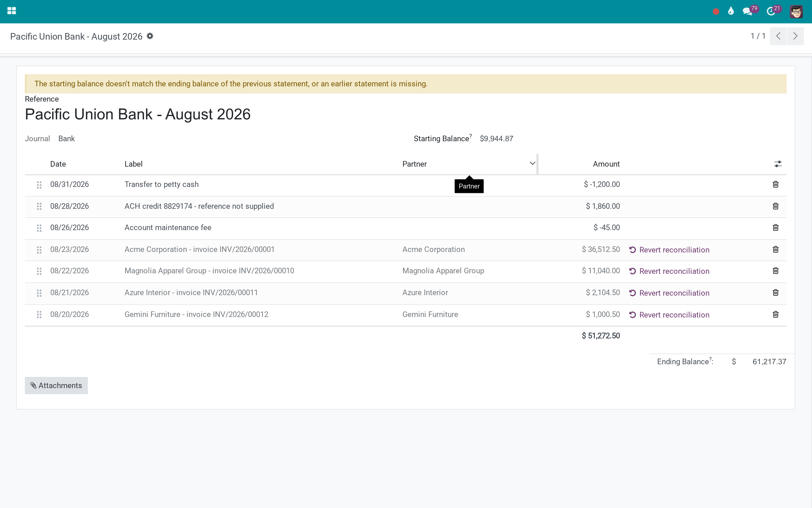Click the Ending Balance help question mark
The width and height of the screenshot is (812, 508).
point(710,359)
